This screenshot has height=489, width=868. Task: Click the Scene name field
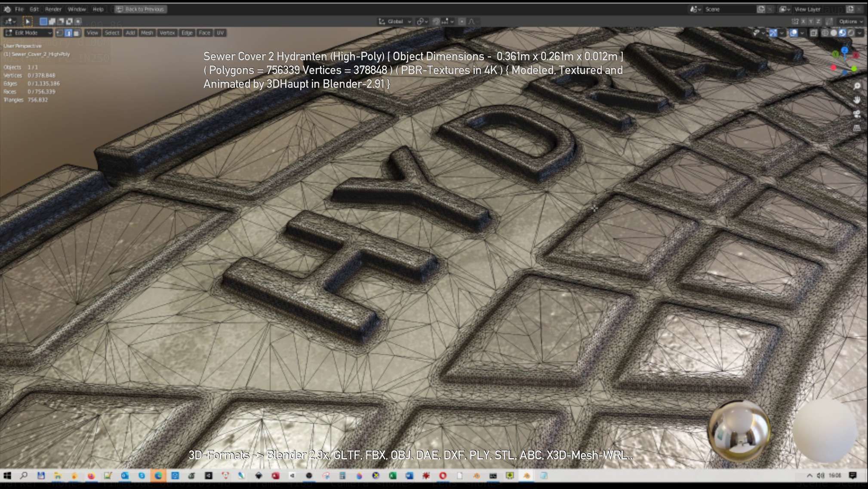[729, 9]
